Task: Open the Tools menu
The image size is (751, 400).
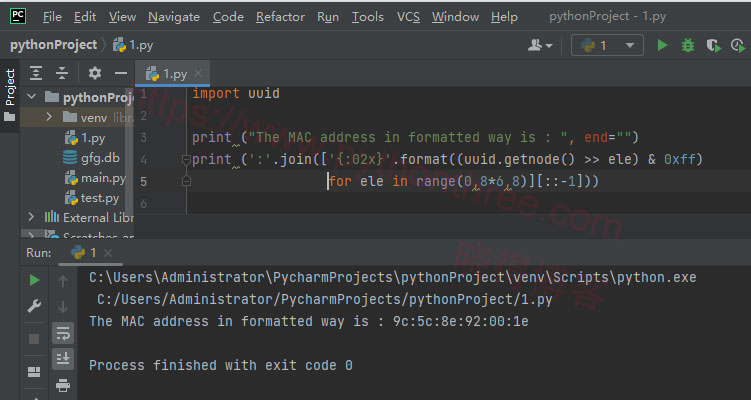Action: [367, 17]
